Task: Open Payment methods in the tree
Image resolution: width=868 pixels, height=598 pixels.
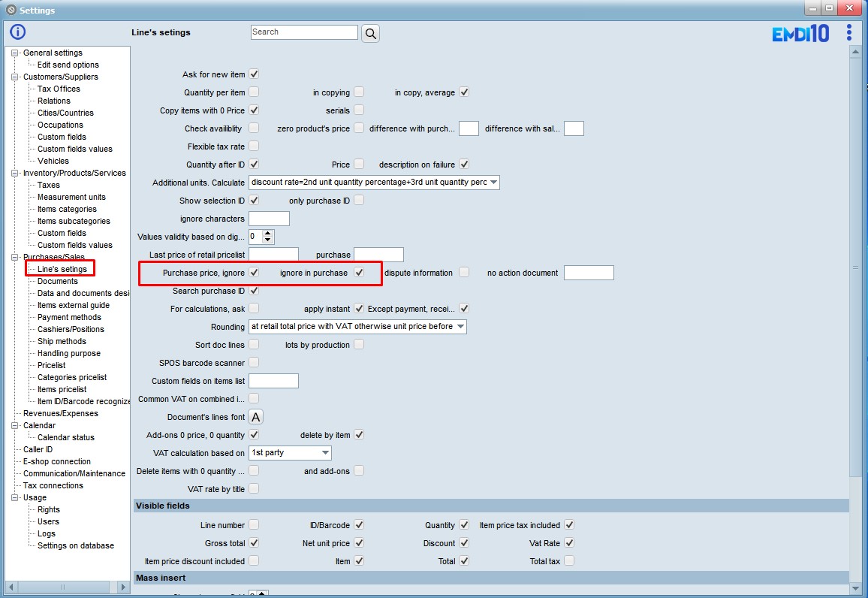Action: pyautogui.click(x=69, y=317)
